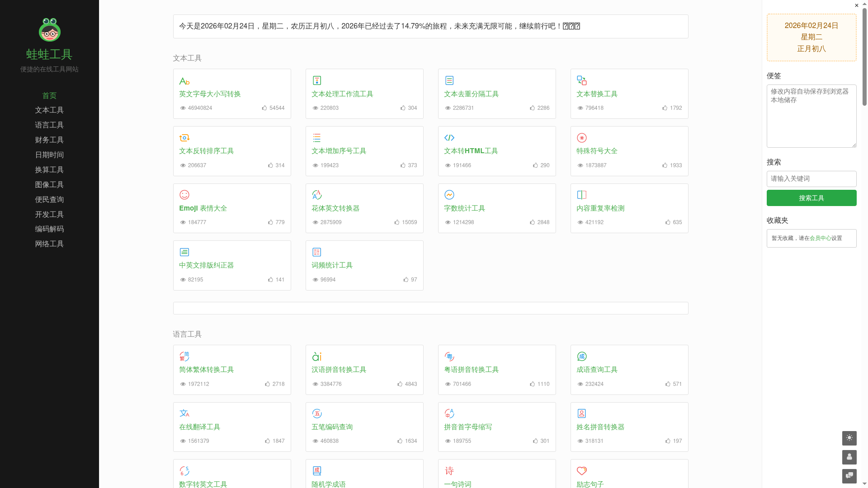Viewport: 868px width, 488px height.
Task: Go to 开发工具 sidebar item
Action: [49, 215]
